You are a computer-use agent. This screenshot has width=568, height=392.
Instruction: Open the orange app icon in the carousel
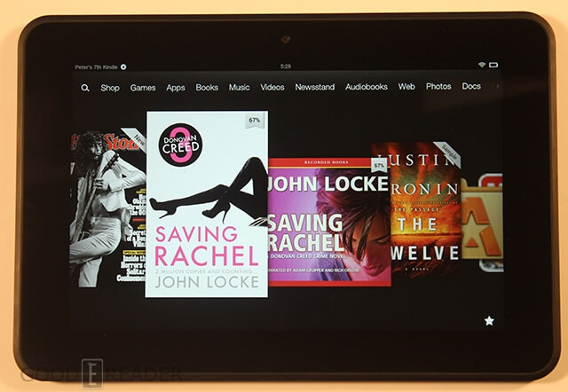click(x=482, y=223)
